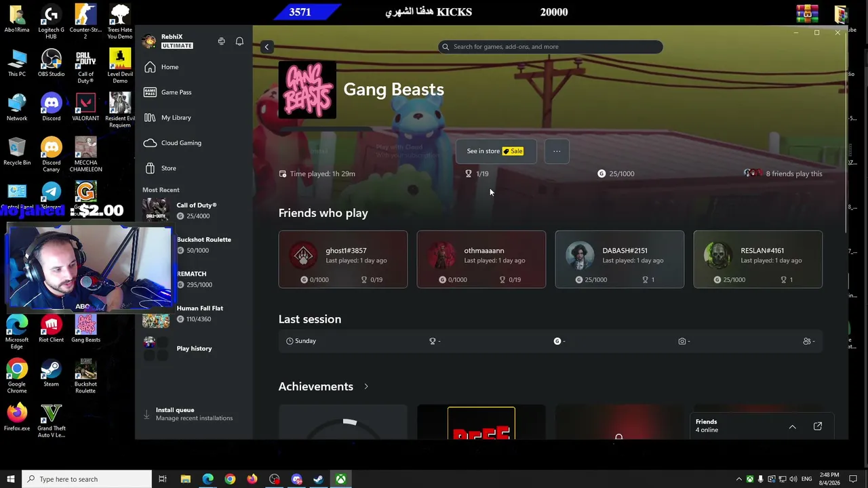Image resolution: width=868 pixels, height=488 pixels.
Task: Show hidden system tray icons
Action: (x=739, y=479)
